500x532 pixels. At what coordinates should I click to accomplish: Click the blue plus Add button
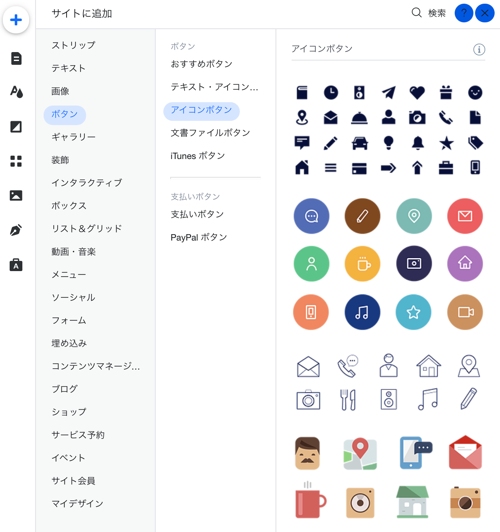point(16,20)
